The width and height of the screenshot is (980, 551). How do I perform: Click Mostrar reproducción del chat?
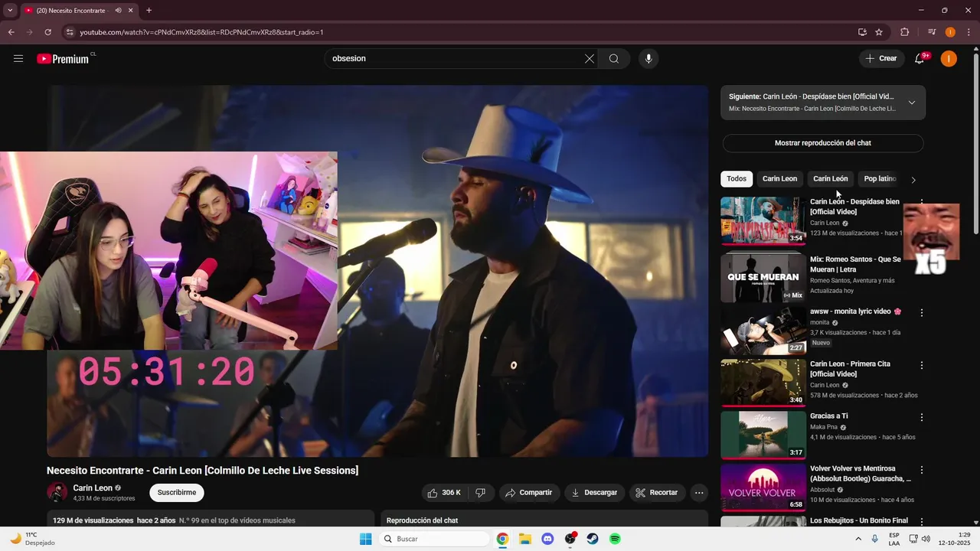pos(823,143)
